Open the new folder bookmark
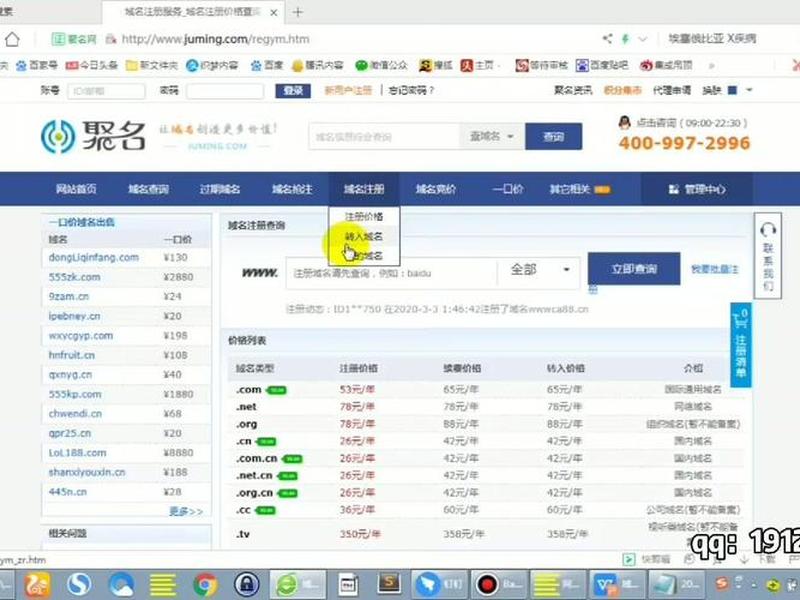 pyautogui.click(x=152, y=65)
